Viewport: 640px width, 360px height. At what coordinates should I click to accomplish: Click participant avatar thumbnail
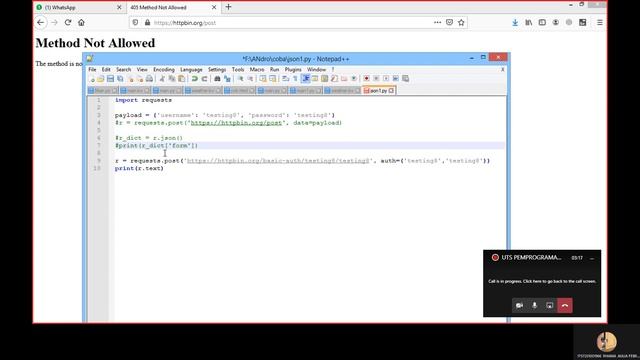[607, 341]
